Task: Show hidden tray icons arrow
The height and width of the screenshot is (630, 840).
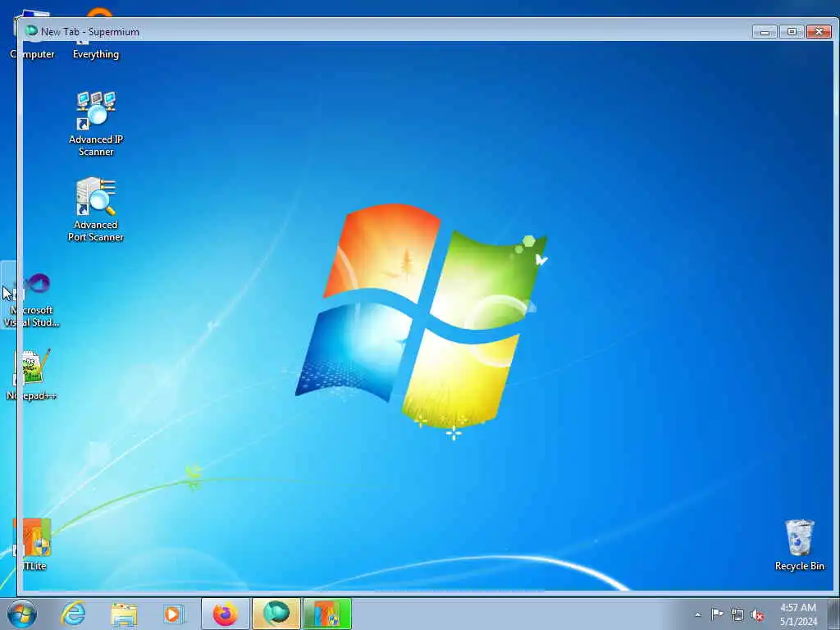Action: (x=697, y=614)
